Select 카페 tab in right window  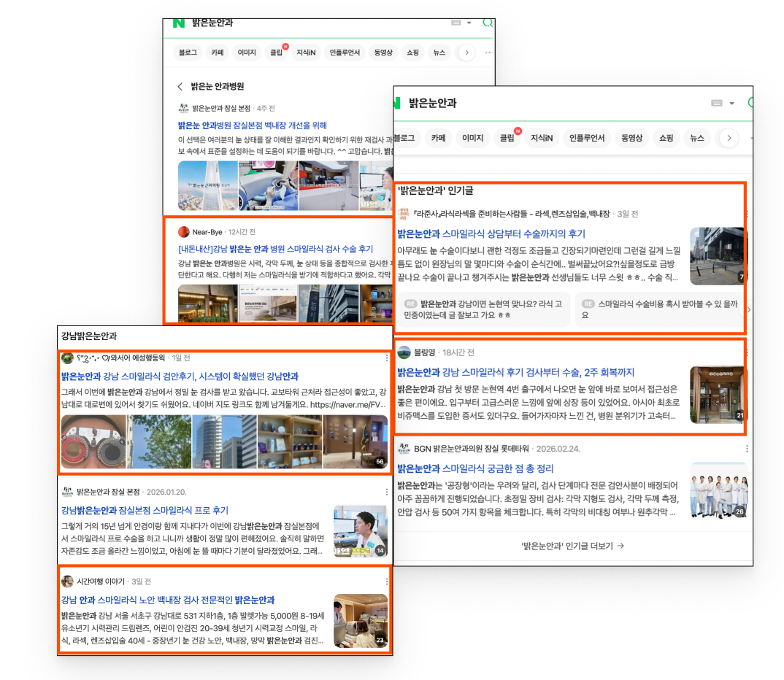439,139
